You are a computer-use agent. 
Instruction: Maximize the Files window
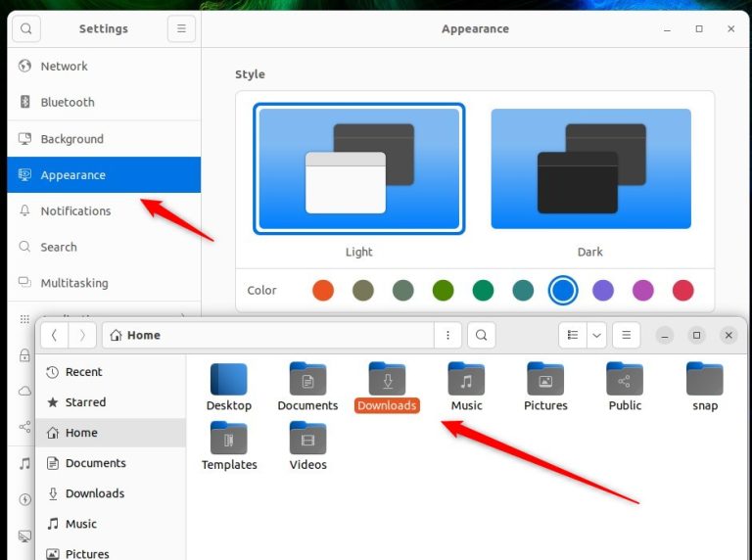point(697,335)
